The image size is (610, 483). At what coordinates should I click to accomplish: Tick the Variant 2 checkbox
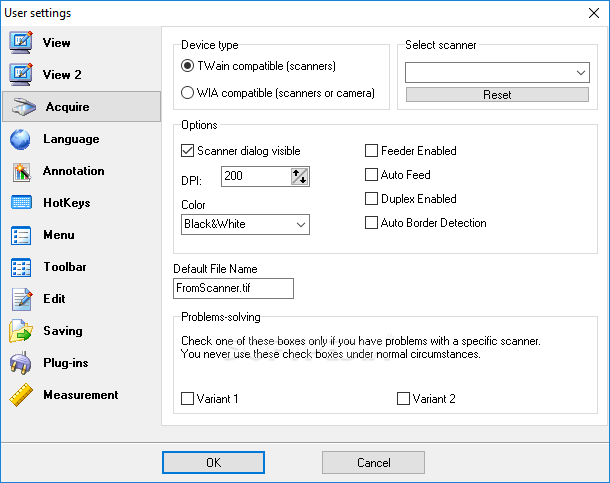[x=403, y=399]
